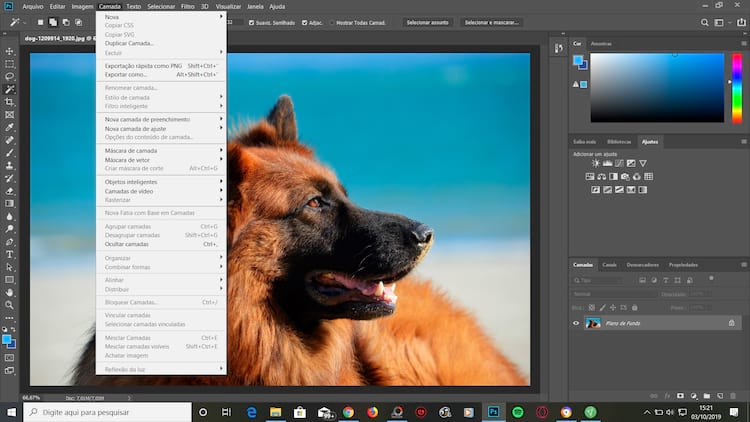This screenshot has width=750, height=422.
Task: Expand Máscara de vetor submenu
Action: pyautogui.click(x=161, y=159)
